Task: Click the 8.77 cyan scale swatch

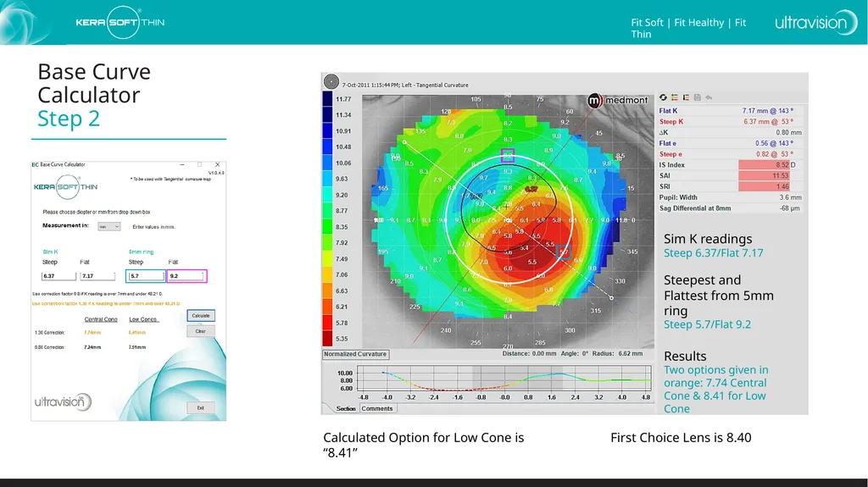Action: click(x=327, y=211)
